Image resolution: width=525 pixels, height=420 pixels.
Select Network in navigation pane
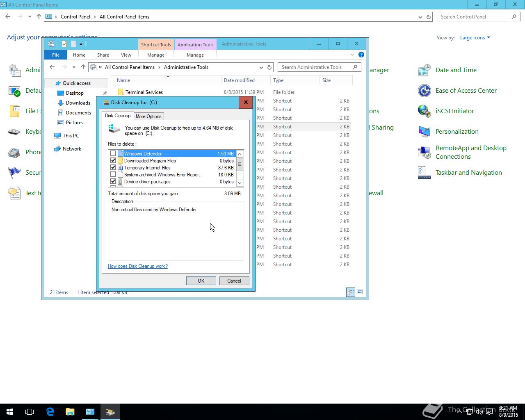(x=72, y=149)
